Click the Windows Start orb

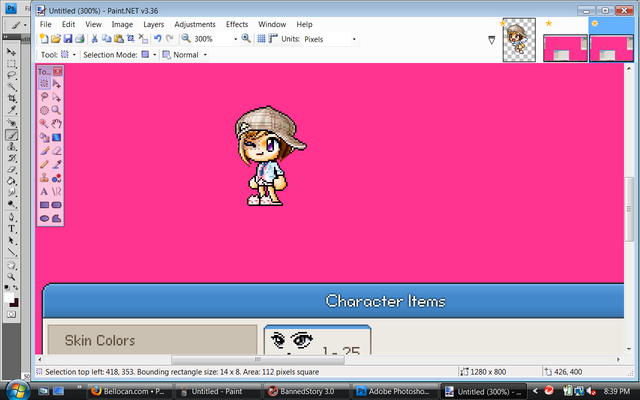point(17,390)
